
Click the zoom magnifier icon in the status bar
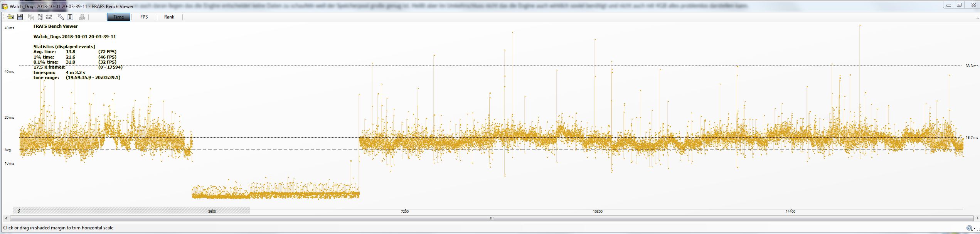pyautogui.click(x=970, y=228)
